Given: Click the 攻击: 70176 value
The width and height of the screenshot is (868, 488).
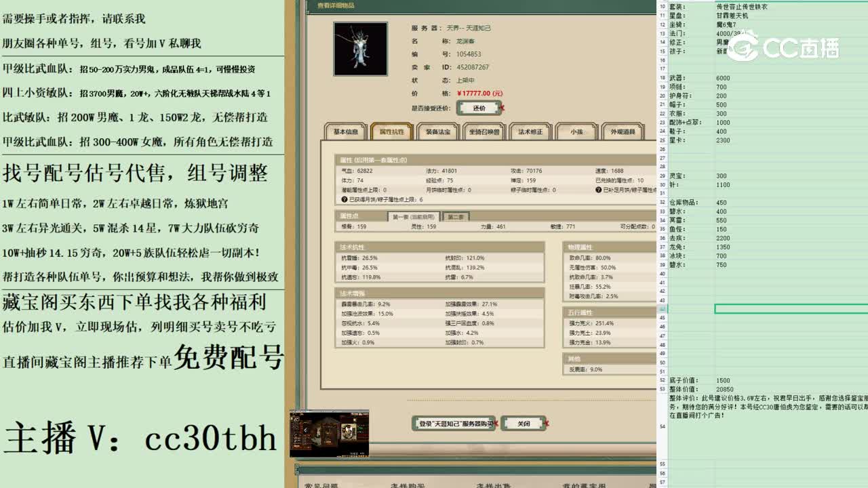Looking at the screenshot, I should 526,171.
